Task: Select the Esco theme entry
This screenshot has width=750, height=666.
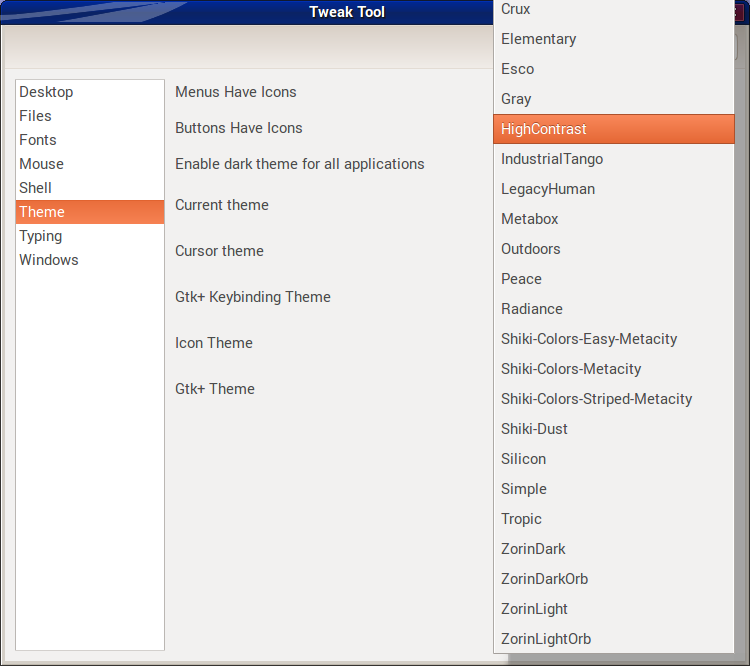Action: point(517,69)
